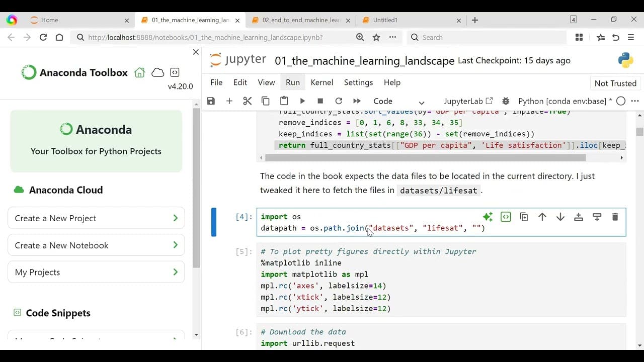
Task: Go to the browser home page
Action: click(59, 37)
